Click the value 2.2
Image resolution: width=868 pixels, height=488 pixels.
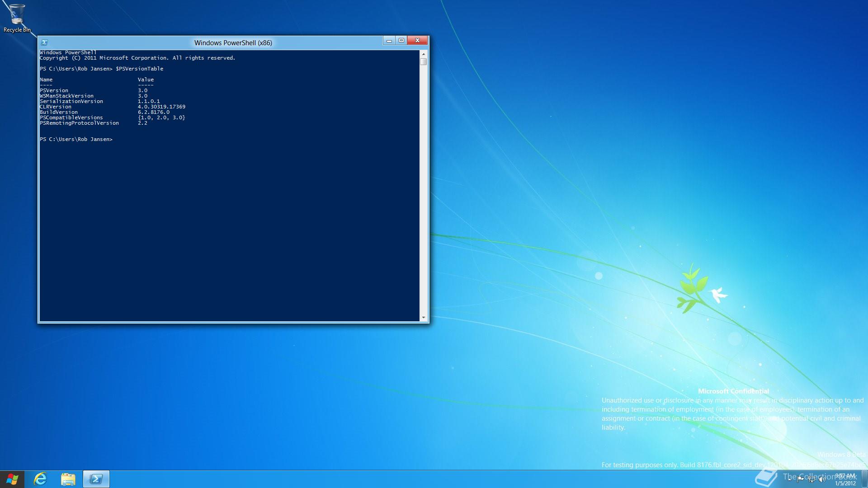[142, 123]
